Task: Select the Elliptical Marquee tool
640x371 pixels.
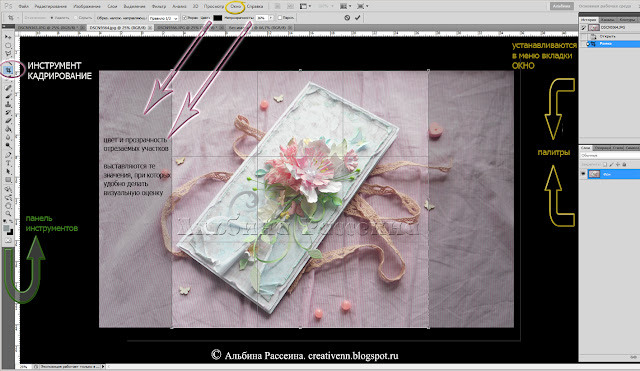Action: coord(8,45)
